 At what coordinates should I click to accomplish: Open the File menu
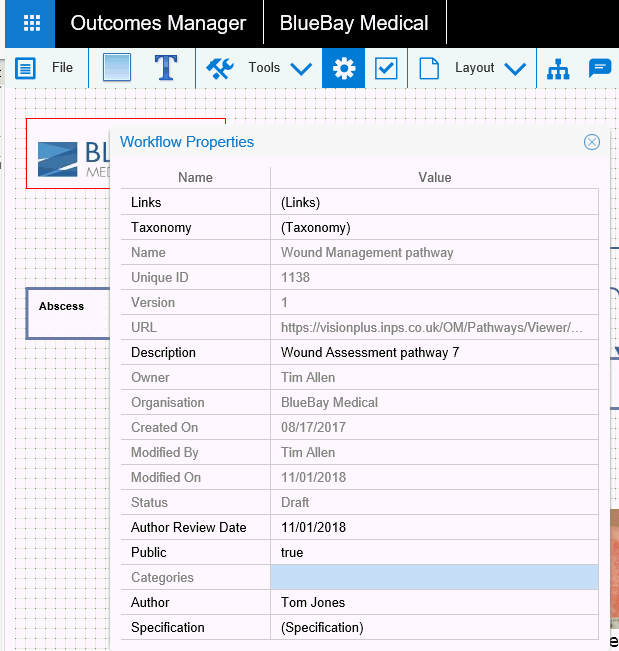pyautogui.click(x=62, y=68)
